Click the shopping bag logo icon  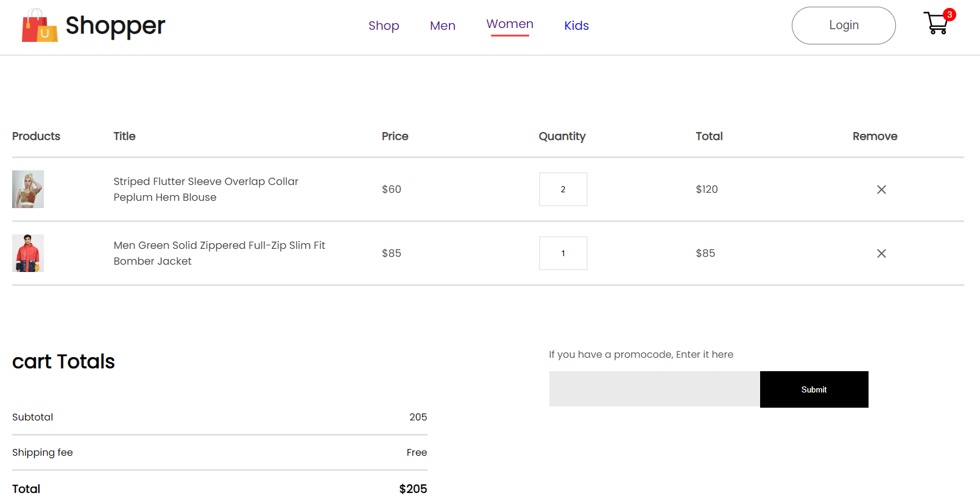40,26
